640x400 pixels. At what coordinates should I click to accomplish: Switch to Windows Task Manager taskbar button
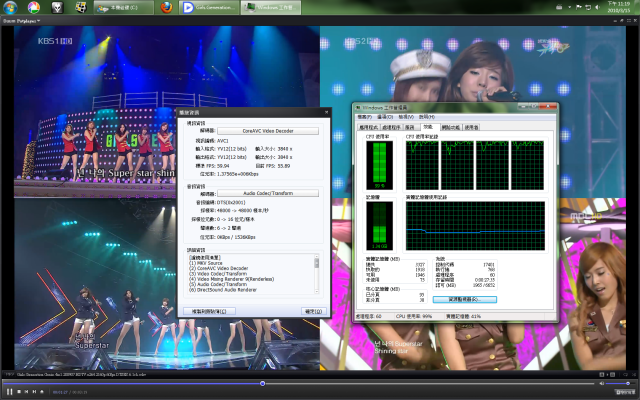point(271,8)
